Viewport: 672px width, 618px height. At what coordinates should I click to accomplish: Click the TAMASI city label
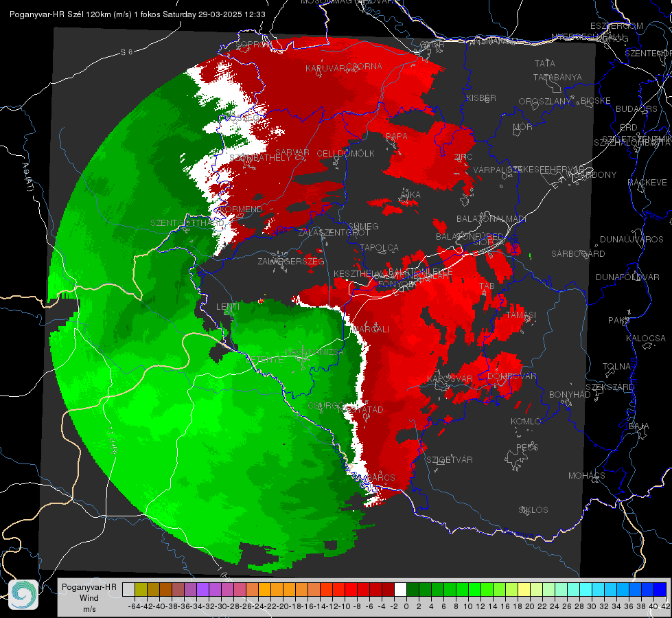521,314
